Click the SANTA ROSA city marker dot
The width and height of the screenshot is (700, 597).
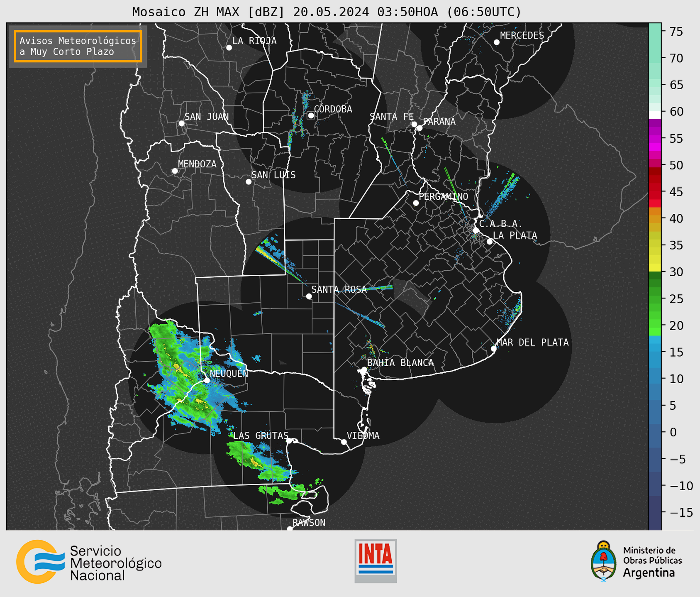pyautogui.click(x=309, y=296)
